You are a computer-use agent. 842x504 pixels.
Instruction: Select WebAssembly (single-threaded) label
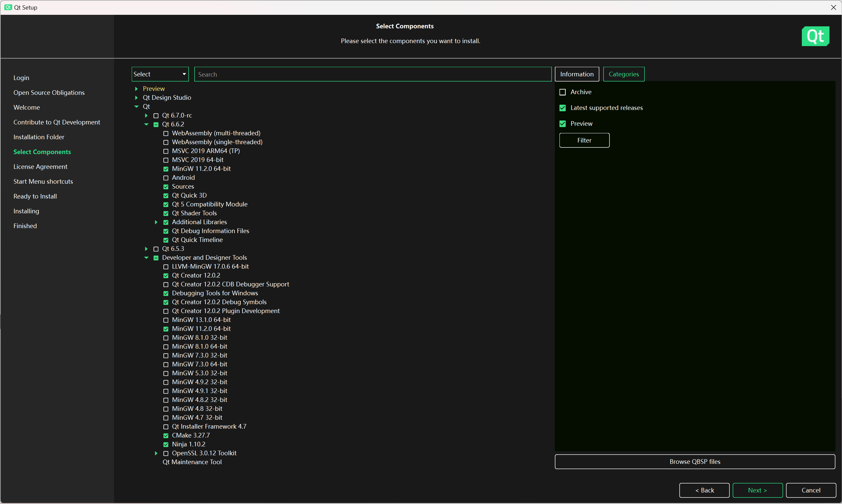(x=217, y=142)
